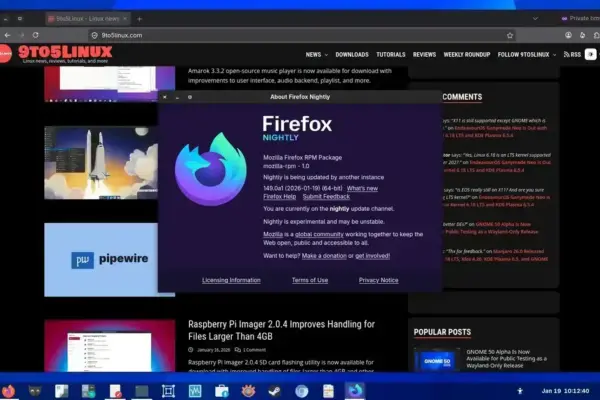
Task: Close the 9to5Linux tab
Action: (x=125, y=18)
